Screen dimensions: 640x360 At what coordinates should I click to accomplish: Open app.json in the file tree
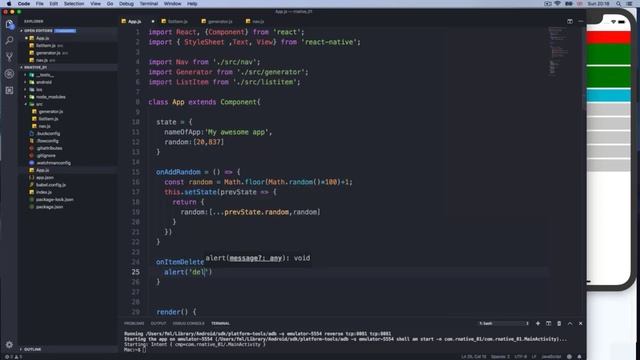[x=44, y=178]
